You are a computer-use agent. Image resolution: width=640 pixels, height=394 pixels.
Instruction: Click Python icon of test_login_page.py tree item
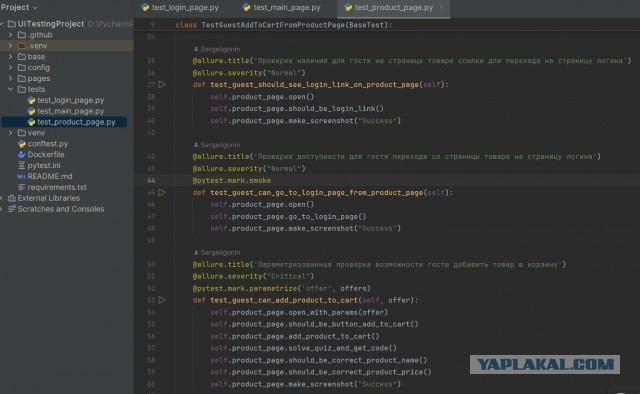point(31,100)
